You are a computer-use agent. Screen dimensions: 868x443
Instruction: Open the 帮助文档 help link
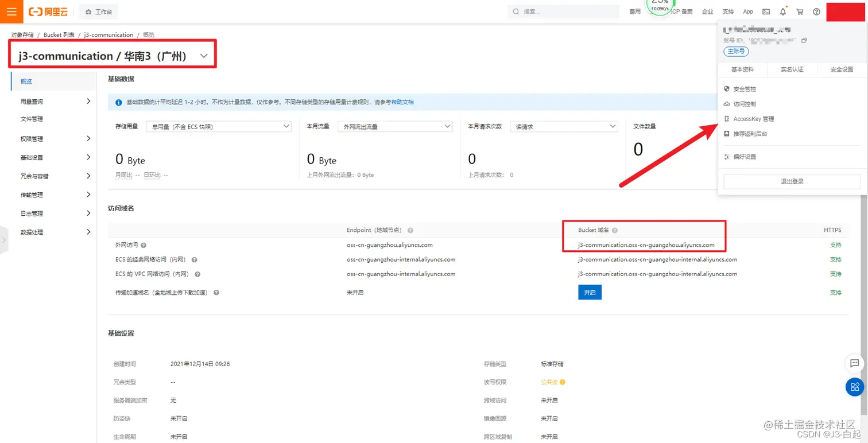[402, 102]
